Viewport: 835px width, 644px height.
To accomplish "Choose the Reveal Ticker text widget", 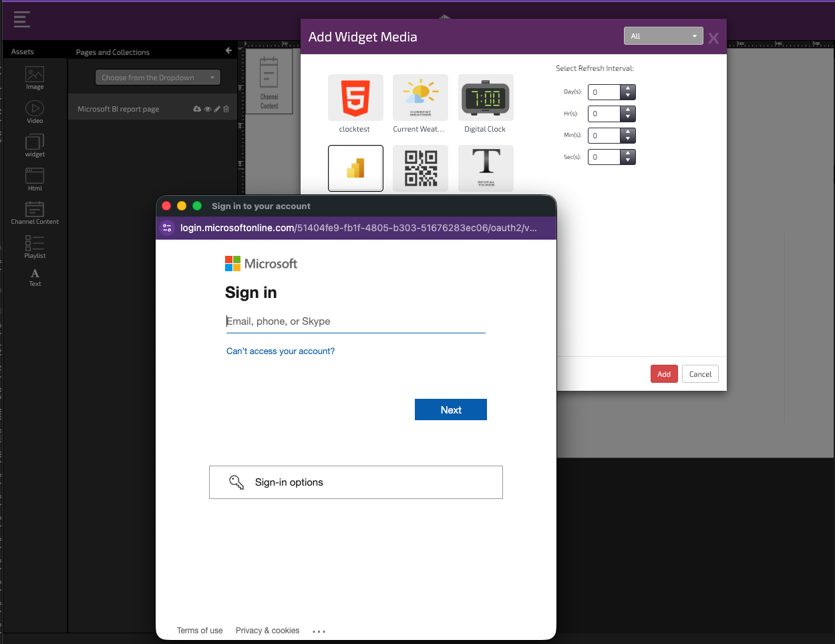I will (x=486, y=168).
